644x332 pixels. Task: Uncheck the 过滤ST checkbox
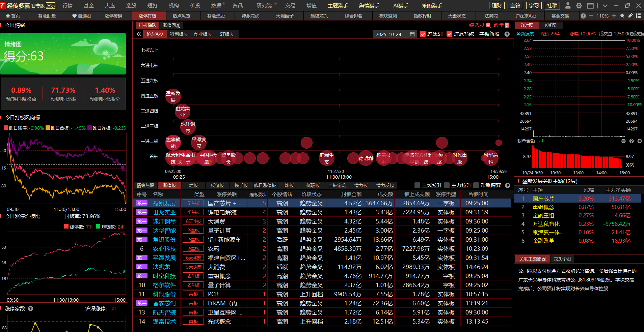[x=423, y=34]
